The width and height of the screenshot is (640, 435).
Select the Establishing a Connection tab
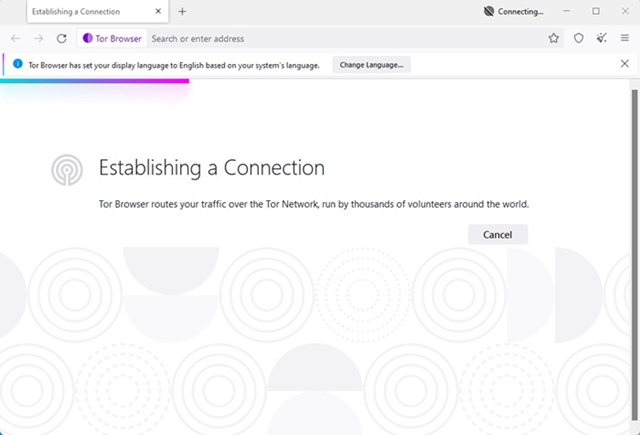tap(98, 11)
